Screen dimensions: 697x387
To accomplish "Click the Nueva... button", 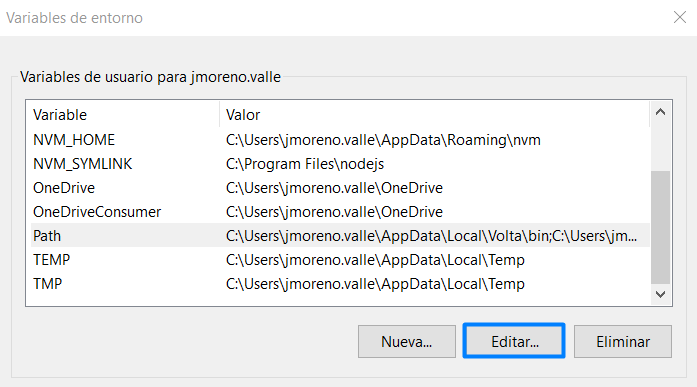I will tap(407, 341).
